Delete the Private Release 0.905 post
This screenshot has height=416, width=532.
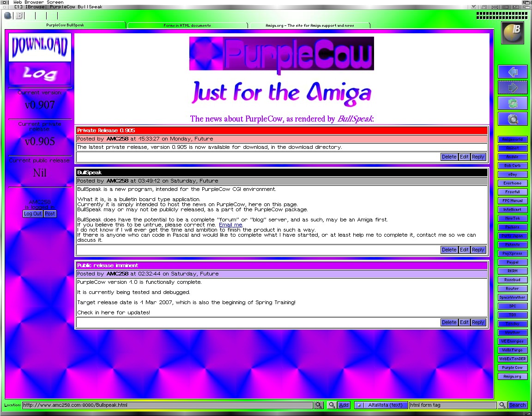tap(449, 157)
